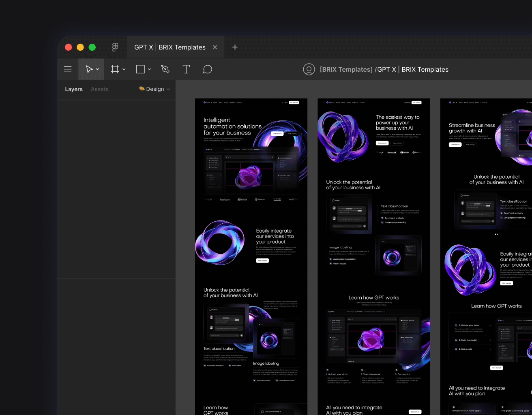Viewport: 532px width, 415px height.
Task: Open a new tab with the plus button
Action: 235,47
